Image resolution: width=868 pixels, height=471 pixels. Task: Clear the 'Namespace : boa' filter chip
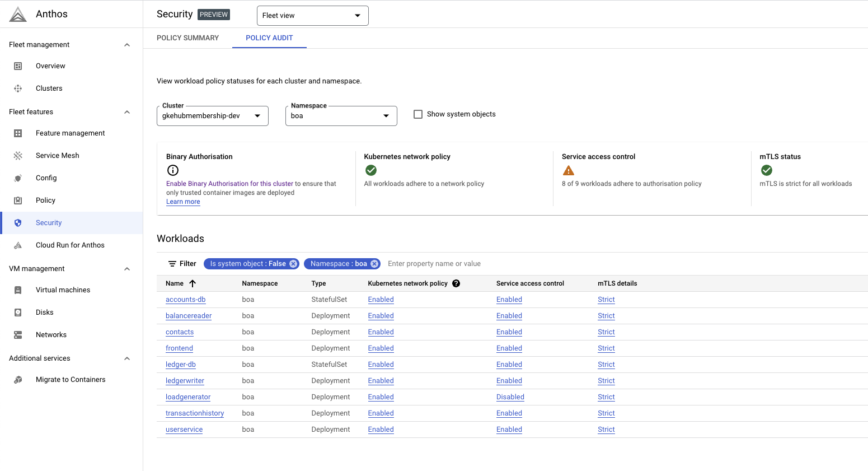point(374,263)
